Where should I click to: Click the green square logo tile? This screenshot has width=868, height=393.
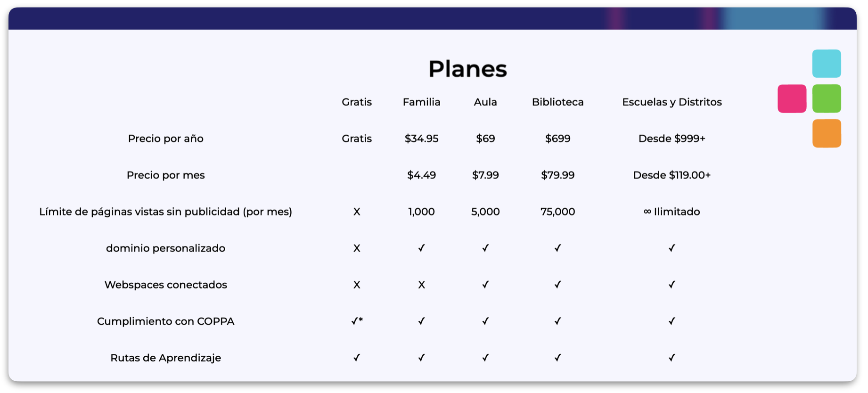point(826,98)
